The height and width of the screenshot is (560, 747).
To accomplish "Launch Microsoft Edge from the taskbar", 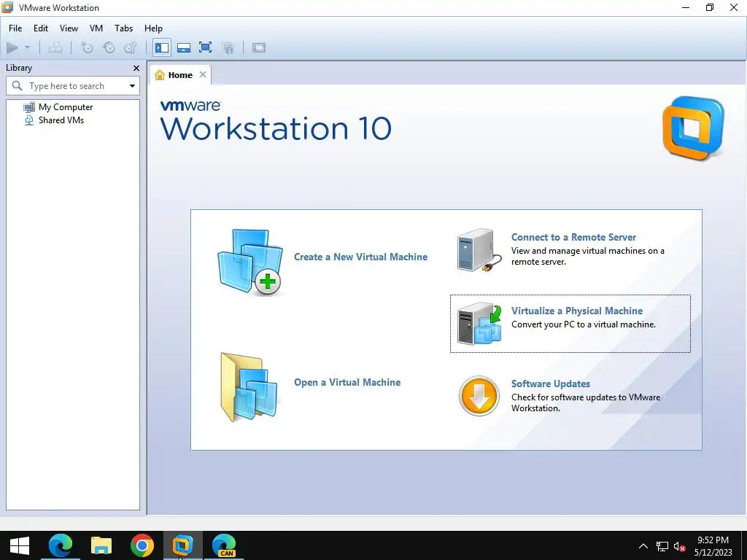I will 61,545.
